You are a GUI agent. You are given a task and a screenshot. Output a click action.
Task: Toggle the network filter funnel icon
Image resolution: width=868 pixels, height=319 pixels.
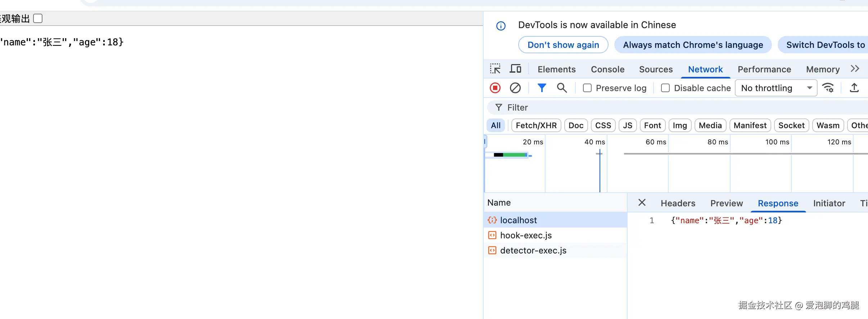tap(542, 88)
